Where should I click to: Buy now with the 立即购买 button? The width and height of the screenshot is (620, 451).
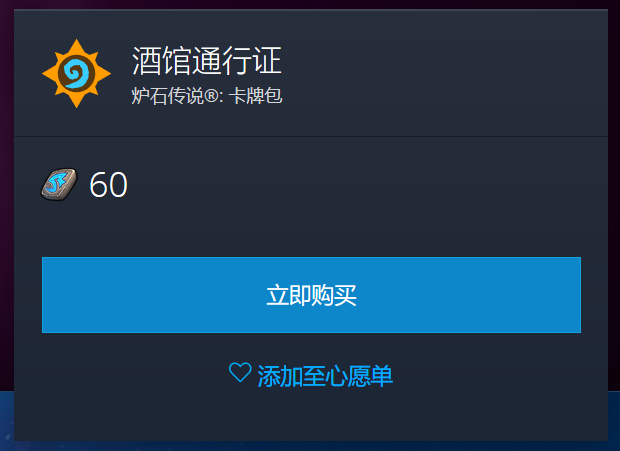coord(311,295)
